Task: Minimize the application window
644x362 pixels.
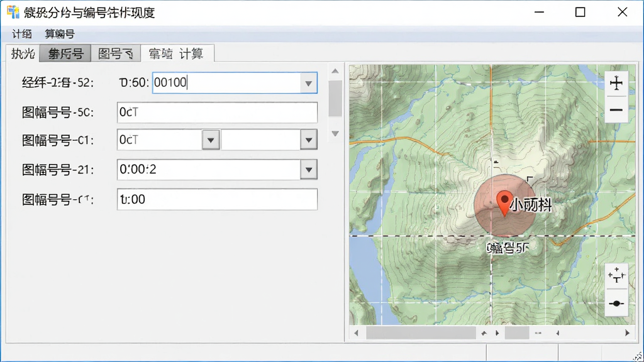Action: (539, 13)
